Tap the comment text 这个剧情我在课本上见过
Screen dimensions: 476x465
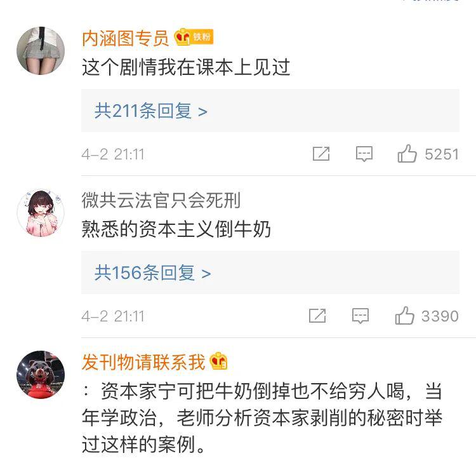(186, 67)
